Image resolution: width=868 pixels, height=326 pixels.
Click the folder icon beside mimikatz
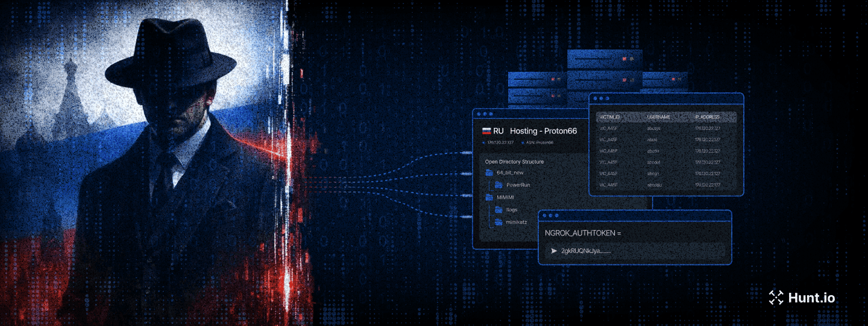[498, 222]
